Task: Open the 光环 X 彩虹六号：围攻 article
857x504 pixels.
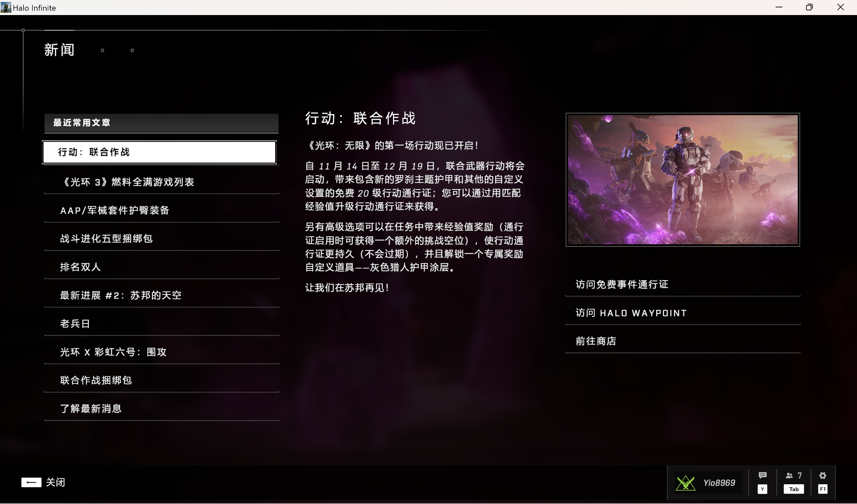Action: [x=162, y=352]
